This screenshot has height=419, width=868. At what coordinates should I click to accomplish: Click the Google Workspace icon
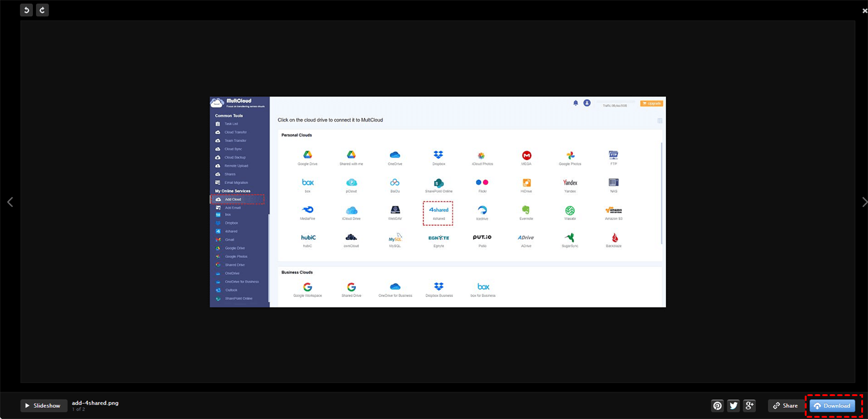tap(308, 287)
